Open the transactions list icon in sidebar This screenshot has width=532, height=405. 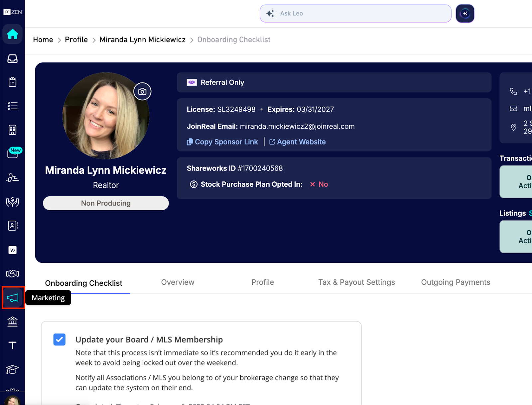(x=12, y=105)
